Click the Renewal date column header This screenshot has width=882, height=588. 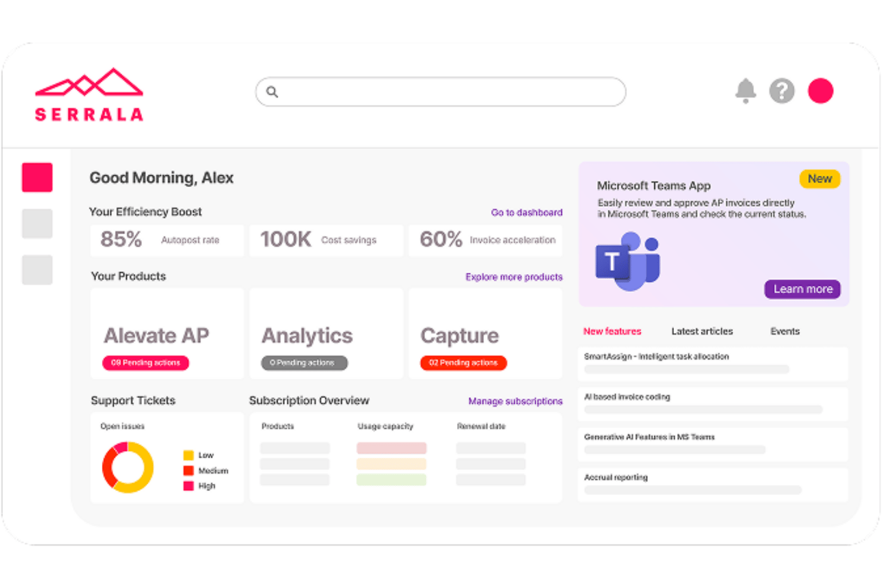[x=481, y=427]
